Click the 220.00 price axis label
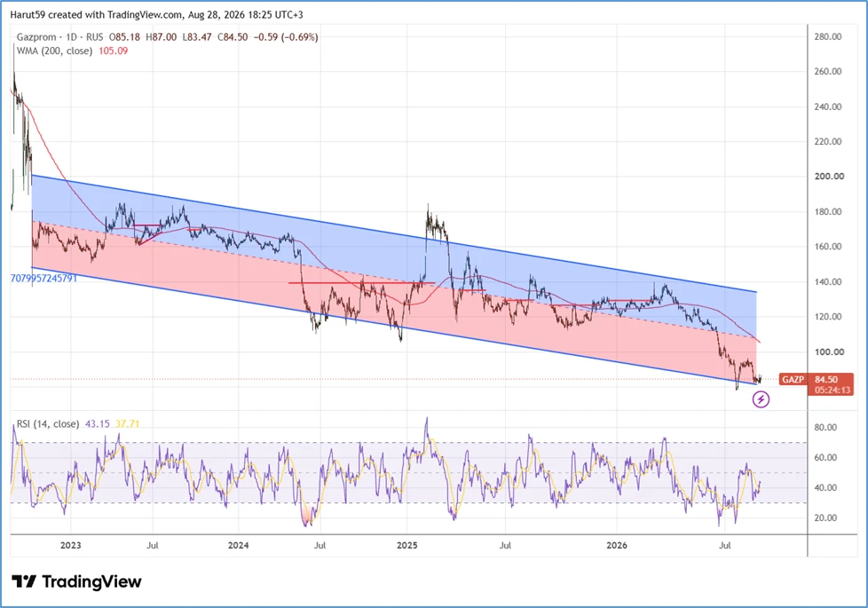The image size is (868, 608). (827, 142)
